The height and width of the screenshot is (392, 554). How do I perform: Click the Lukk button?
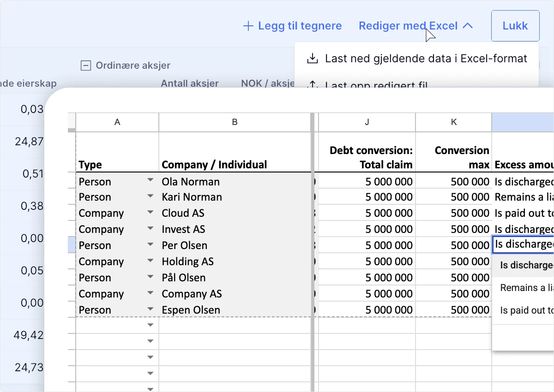click(515, 26)
